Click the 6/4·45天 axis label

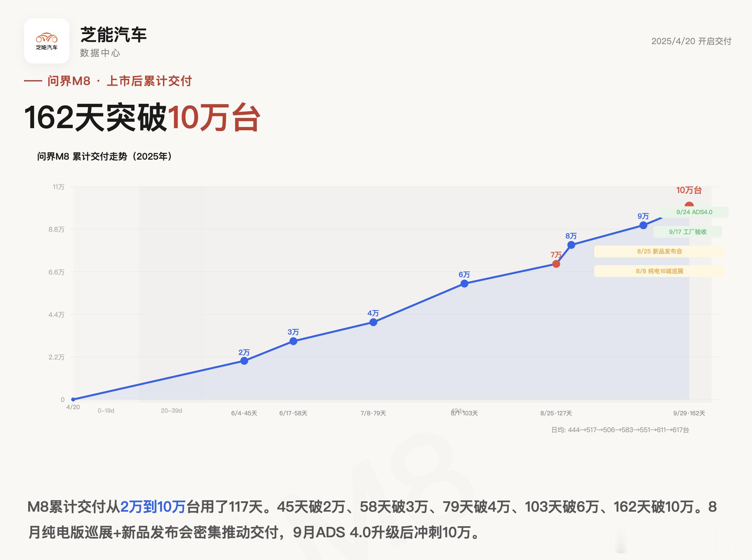pos(244,413)
